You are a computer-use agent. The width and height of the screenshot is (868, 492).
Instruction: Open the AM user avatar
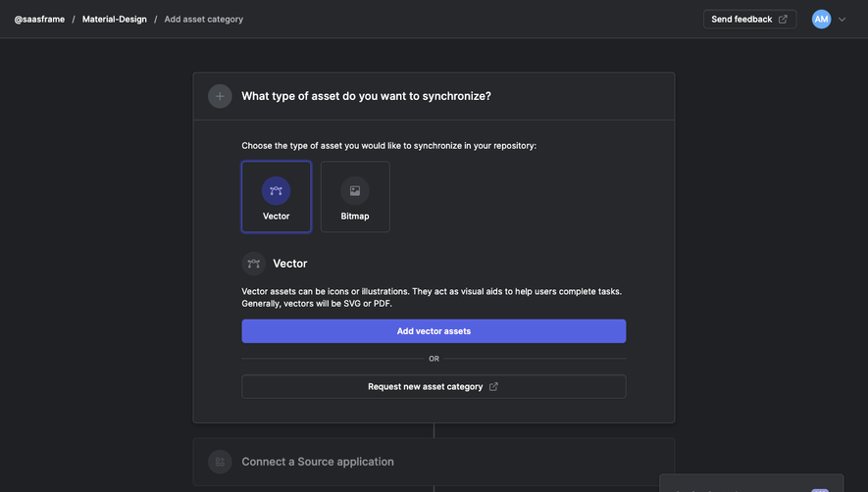click(x=821, y=20)
